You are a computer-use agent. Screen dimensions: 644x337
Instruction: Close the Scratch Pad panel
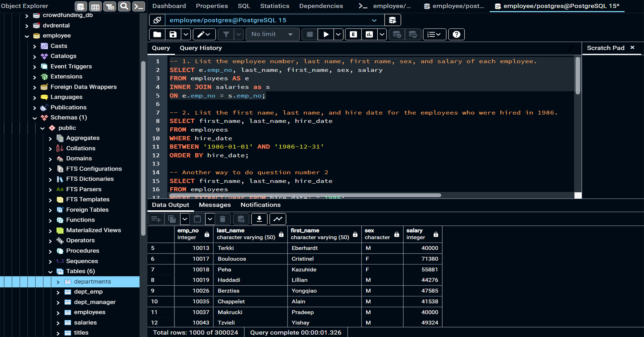point(632,47)
